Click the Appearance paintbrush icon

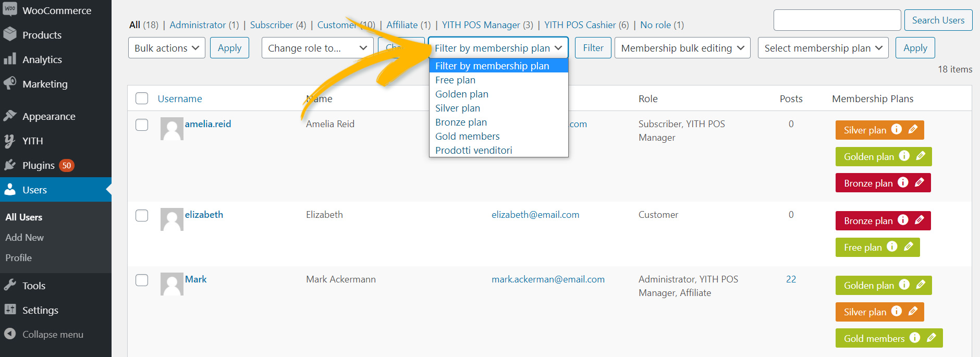[10, 116]
